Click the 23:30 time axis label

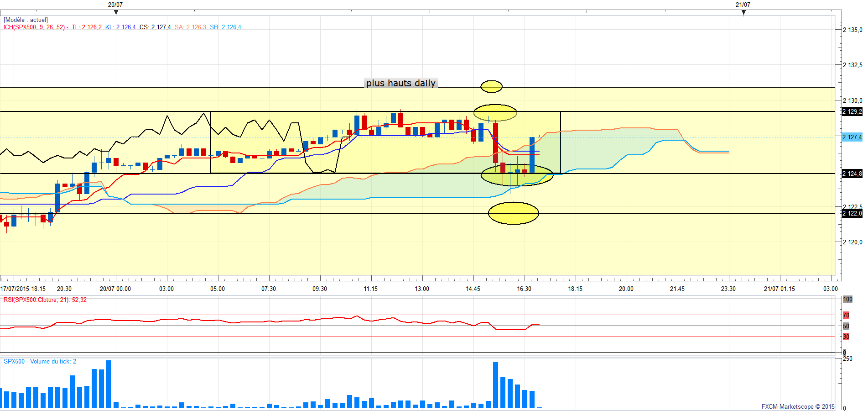(x=728, y=289)
